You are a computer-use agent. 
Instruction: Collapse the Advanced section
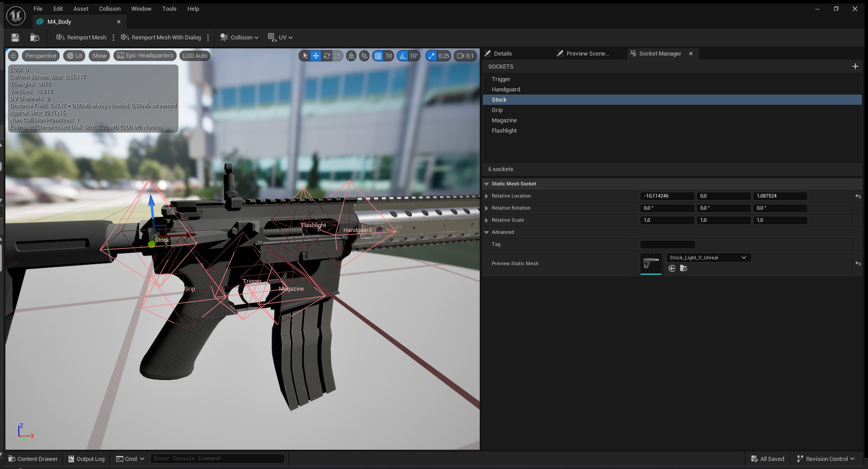(x=486, y=232)
